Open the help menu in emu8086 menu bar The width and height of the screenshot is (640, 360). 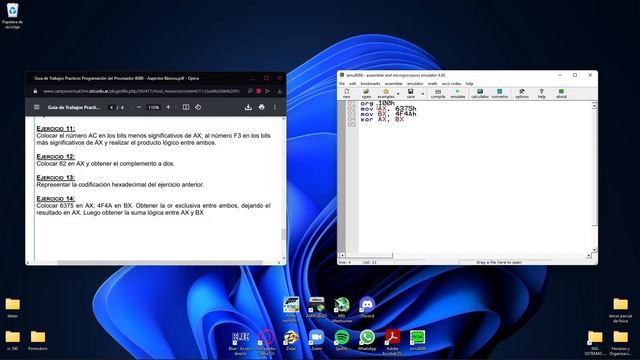(469, 84)
